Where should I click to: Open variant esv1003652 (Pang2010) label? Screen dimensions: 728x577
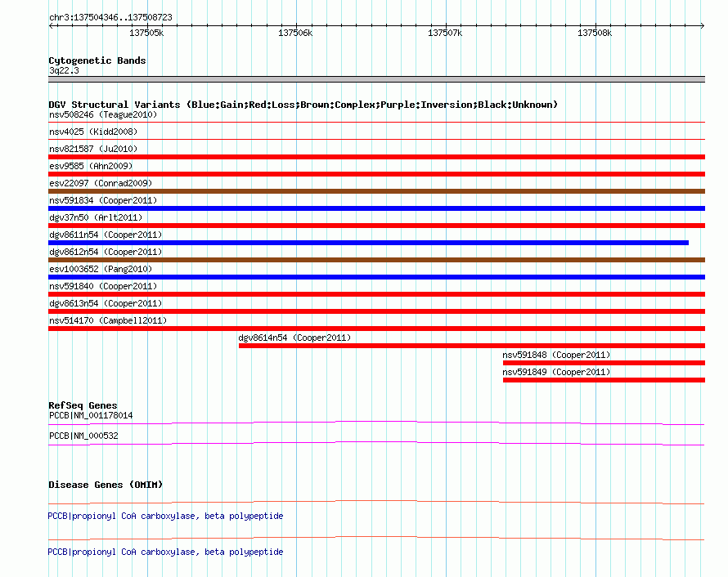pyautogui.click(x=101, y=269)
